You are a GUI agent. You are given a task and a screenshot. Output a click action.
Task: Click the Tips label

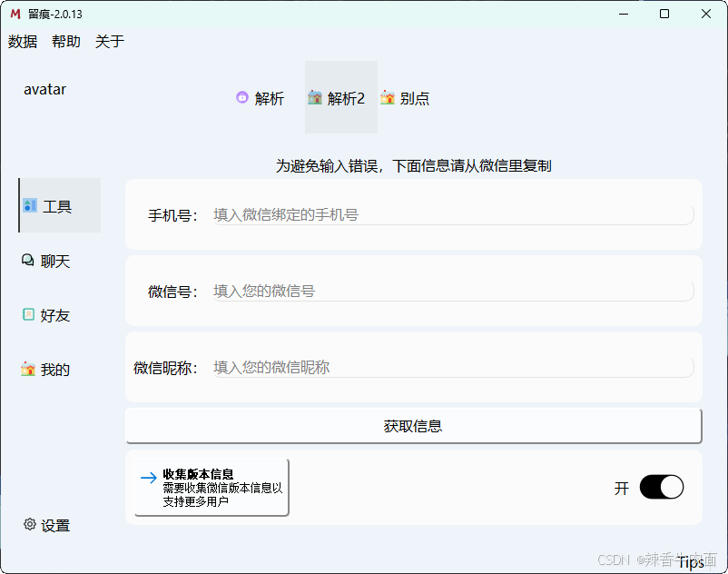pyautogui.click(x=692, y=562)
